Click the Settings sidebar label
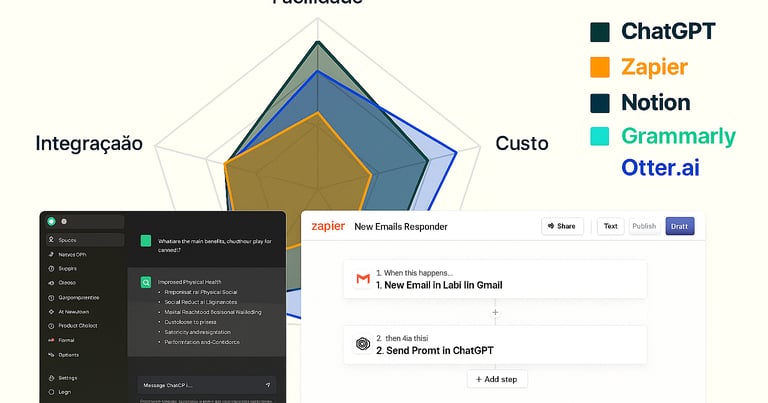The width and height of the screenshot is (768, 403). [x=68, y=378]
